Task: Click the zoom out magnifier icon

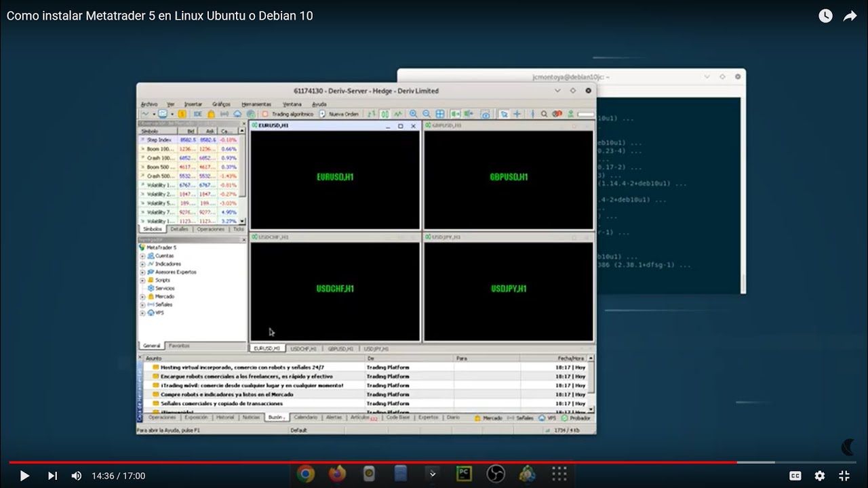Action: point(427,114)
